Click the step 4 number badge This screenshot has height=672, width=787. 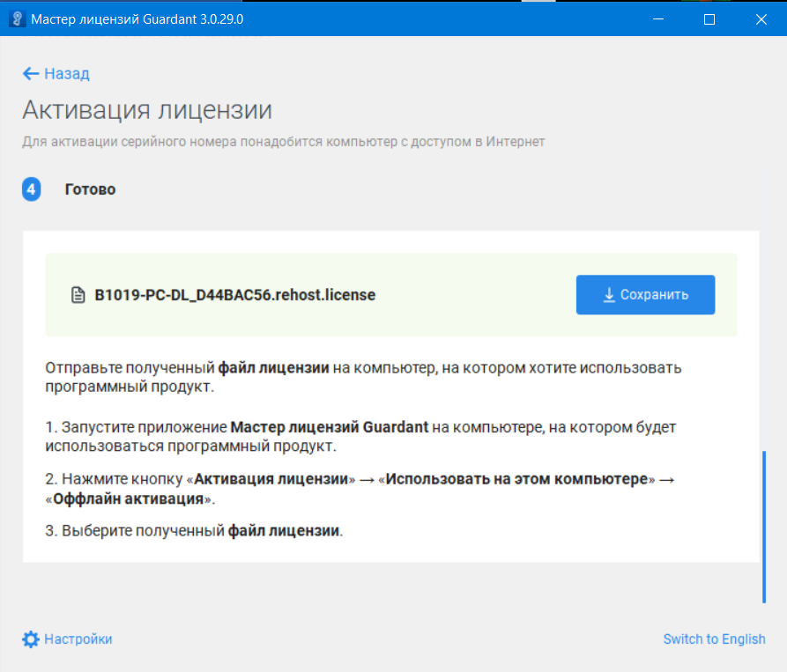tap(32, 189)
